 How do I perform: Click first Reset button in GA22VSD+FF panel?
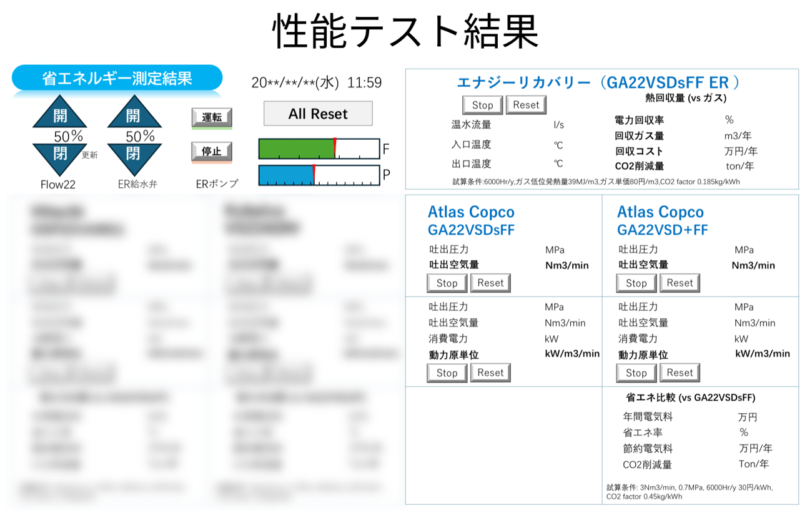(x=680, y=283)
